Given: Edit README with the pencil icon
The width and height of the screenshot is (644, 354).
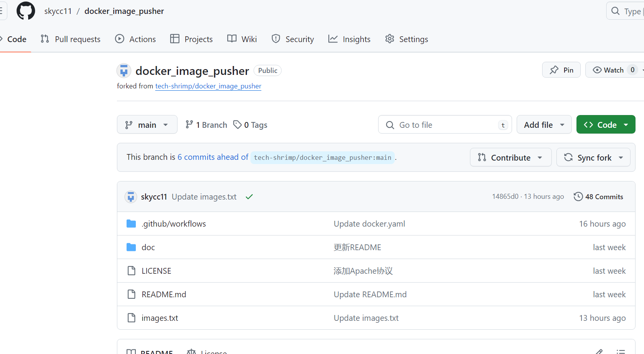Looking at the screenshot, I should (599, 351).
